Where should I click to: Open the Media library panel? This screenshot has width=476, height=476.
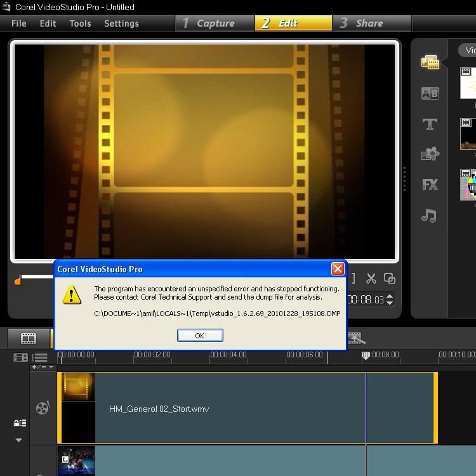[x=430, y=62]
